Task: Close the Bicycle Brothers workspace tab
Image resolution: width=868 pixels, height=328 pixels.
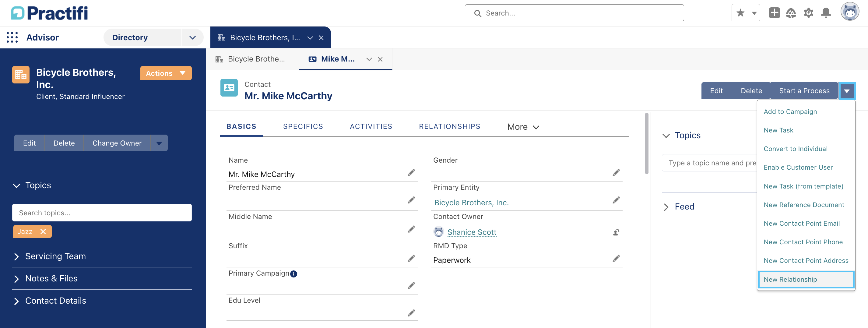Action: 321,38
